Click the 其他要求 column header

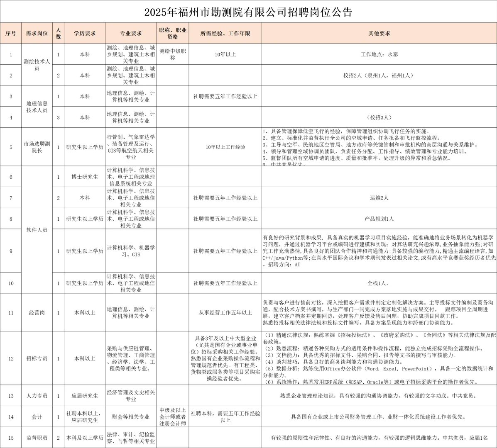coord(379,33)
